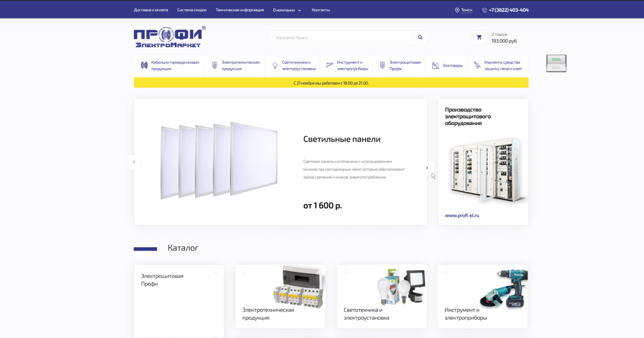Screen dimensions: 644x338
Task: Go to previous slide arrow
Action: (134, 162)
